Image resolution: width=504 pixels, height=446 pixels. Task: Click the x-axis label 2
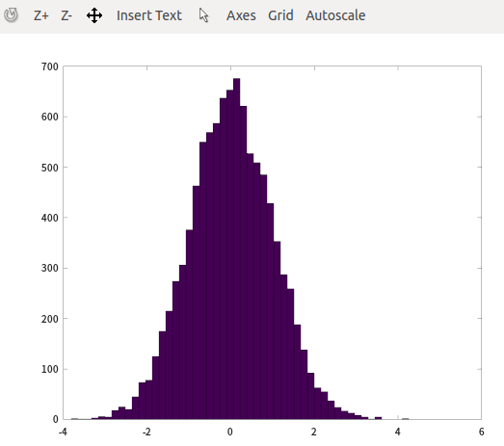314,432
